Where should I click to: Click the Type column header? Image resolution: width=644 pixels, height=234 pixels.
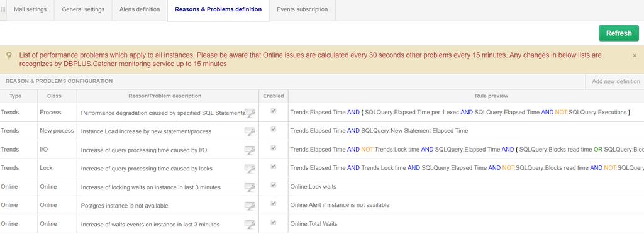point(16,96)
